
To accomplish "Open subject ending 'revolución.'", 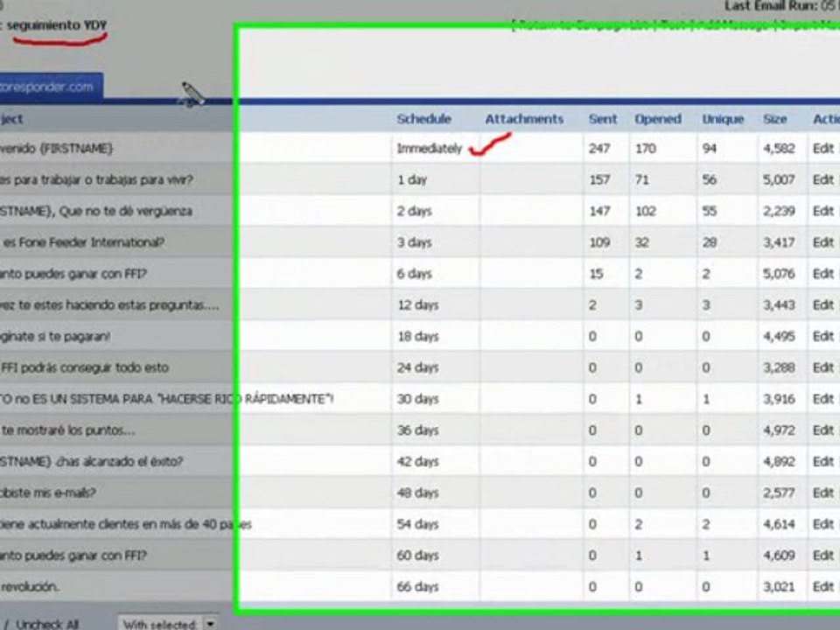I will [x=30, y=586].
